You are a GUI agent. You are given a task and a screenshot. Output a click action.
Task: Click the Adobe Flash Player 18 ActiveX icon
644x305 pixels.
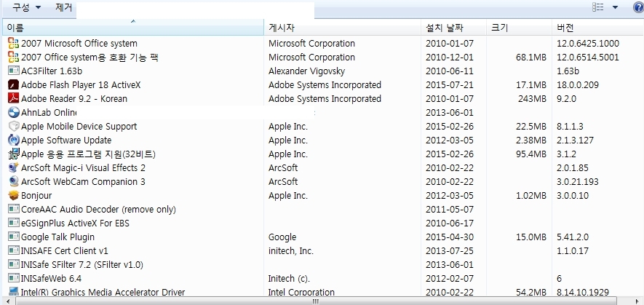[x=13, y=85]
